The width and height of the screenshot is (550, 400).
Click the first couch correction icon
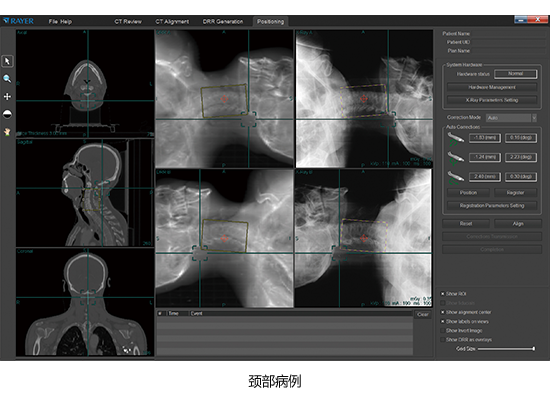point(455,138)
